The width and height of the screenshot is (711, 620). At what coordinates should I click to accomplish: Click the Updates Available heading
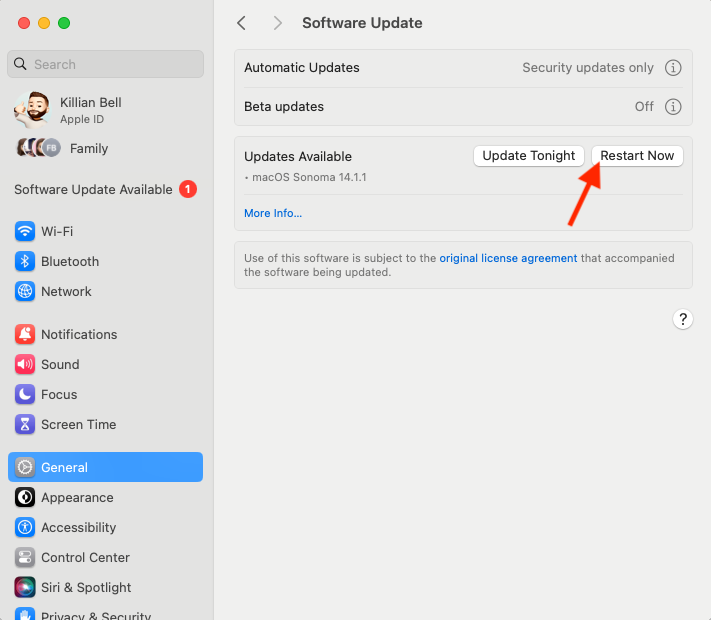[298, 156]
